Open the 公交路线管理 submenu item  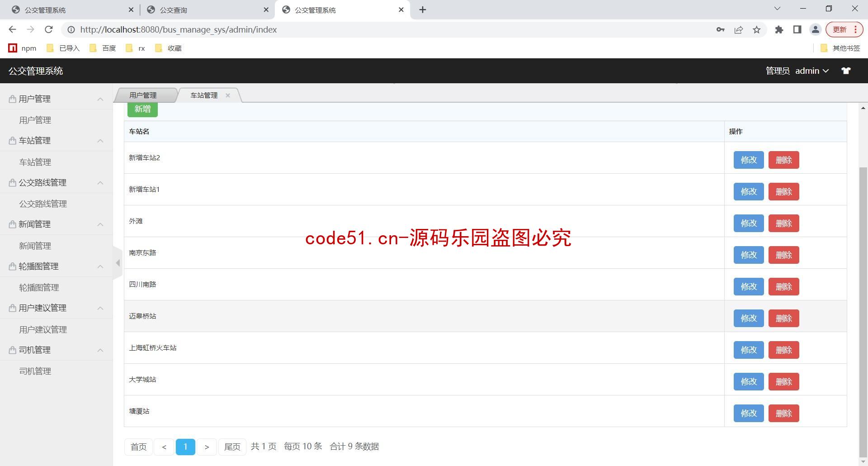(x=43, y=204)
